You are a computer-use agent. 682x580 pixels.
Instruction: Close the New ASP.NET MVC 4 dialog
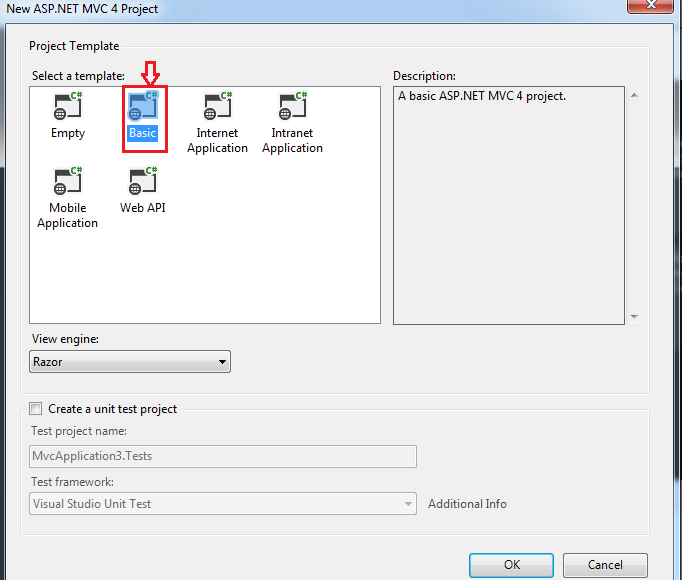[x=651, y=5]
